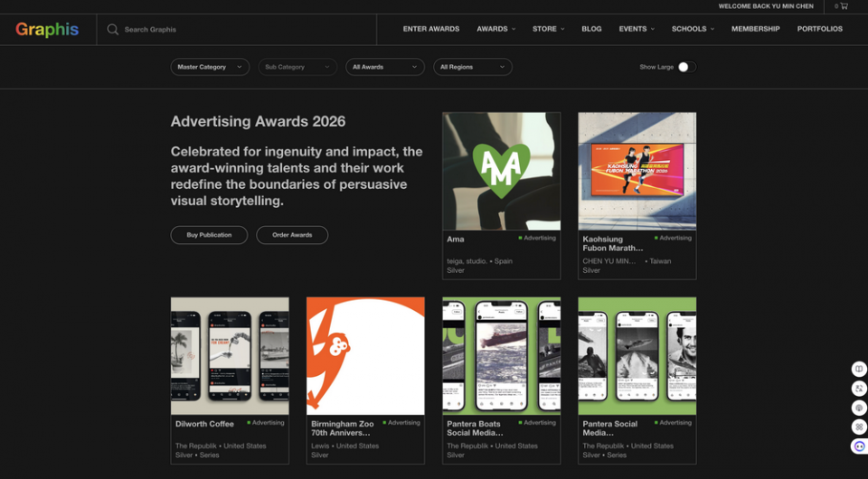
Task: Click the Graphis rainbow logo
Action: [x=47, y=29]
